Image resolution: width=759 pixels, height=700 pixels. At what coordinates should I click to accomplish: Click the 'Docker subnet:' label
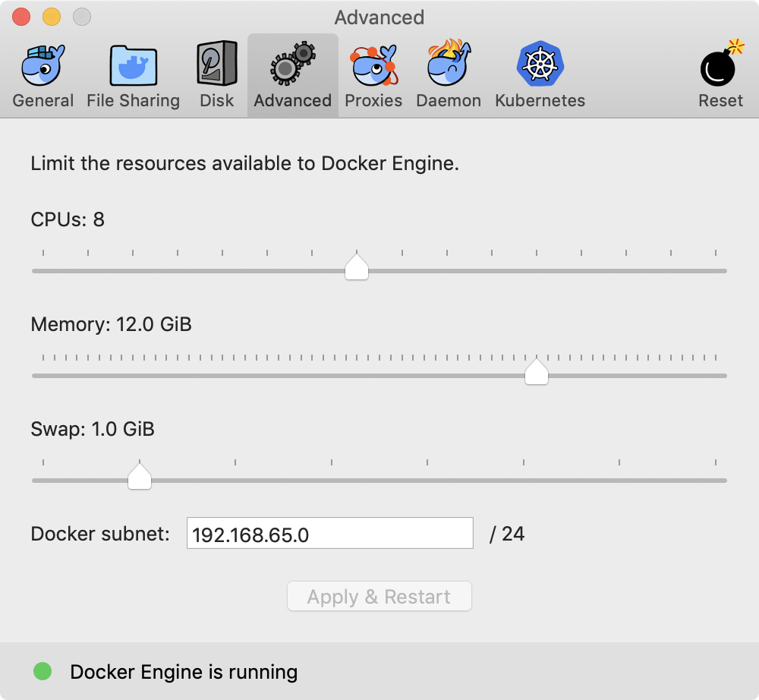pyautogui.click(x=100, y=534)
